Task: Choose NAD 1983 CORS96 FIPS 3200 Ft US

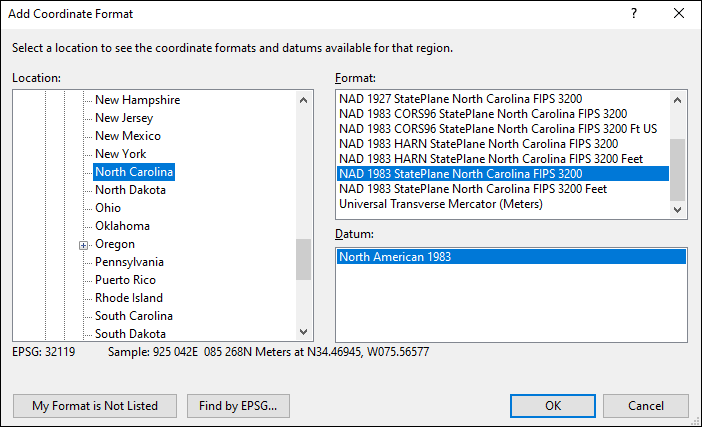Action: (x=503, y=129)
